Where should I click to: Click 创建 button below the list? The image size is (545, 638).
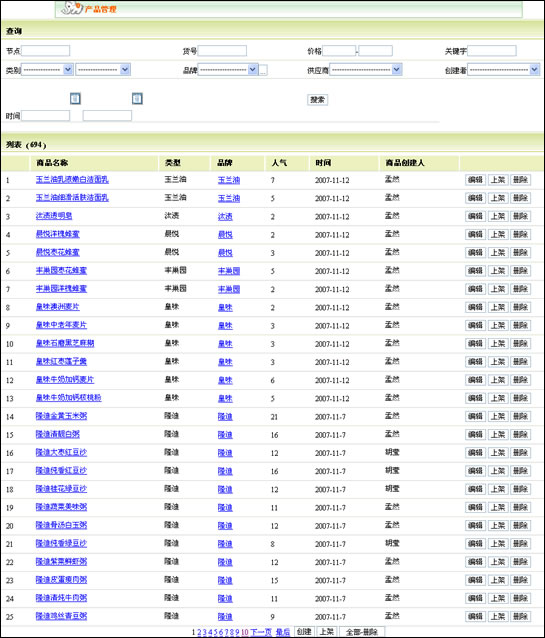point(304,631)
